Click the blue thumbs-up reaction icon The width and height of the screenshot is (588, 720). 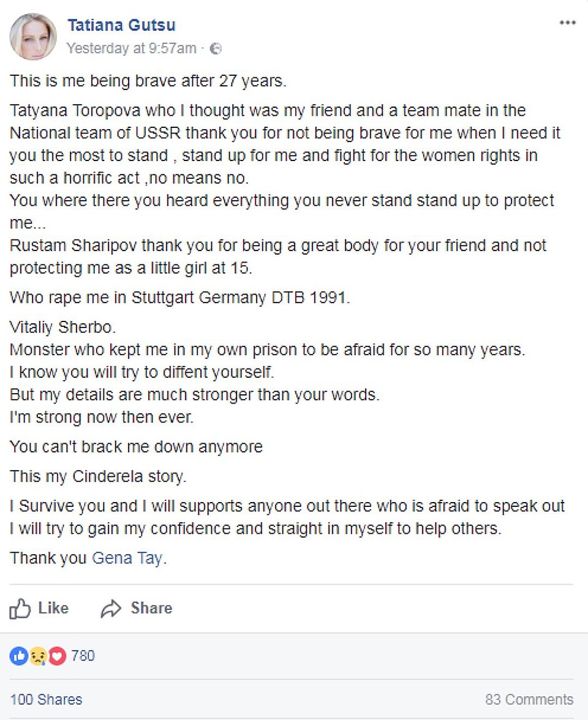tap(18, 656)
